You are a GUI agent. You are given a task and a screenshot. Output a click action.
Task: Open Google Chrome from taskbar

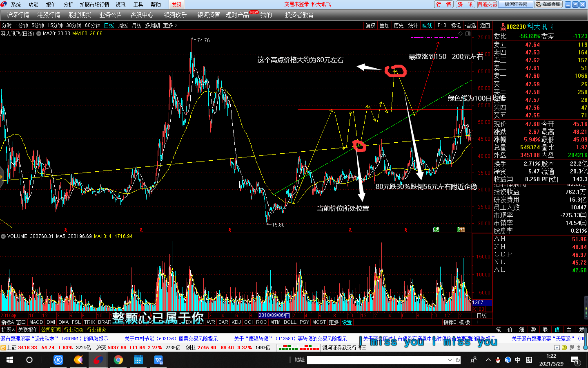[118, 360]
